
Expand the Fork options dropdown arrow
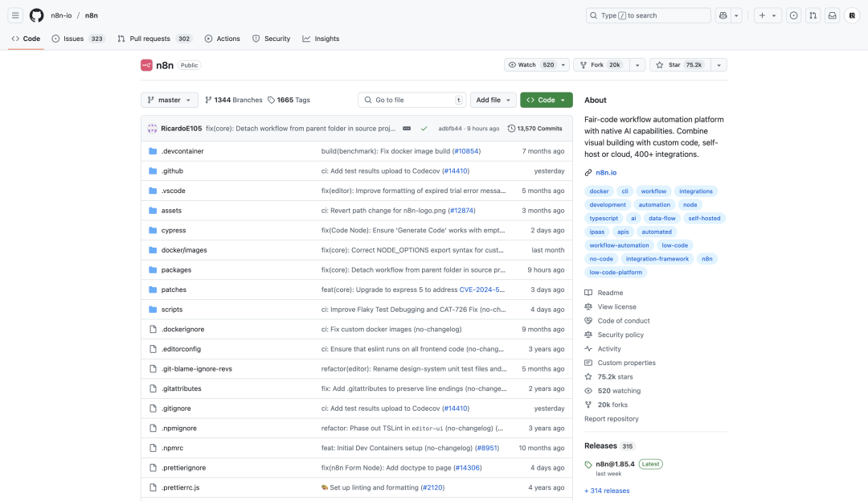coord(637,65)
